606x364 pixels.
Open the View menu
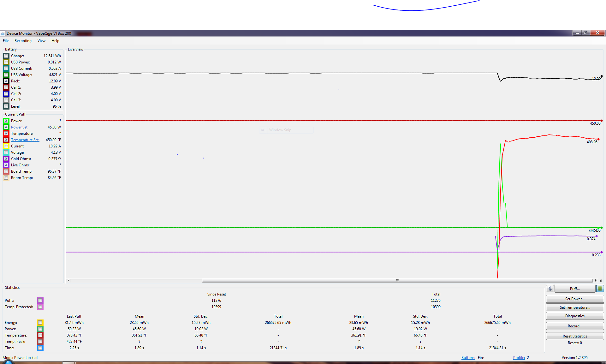[x=41, y=41]
